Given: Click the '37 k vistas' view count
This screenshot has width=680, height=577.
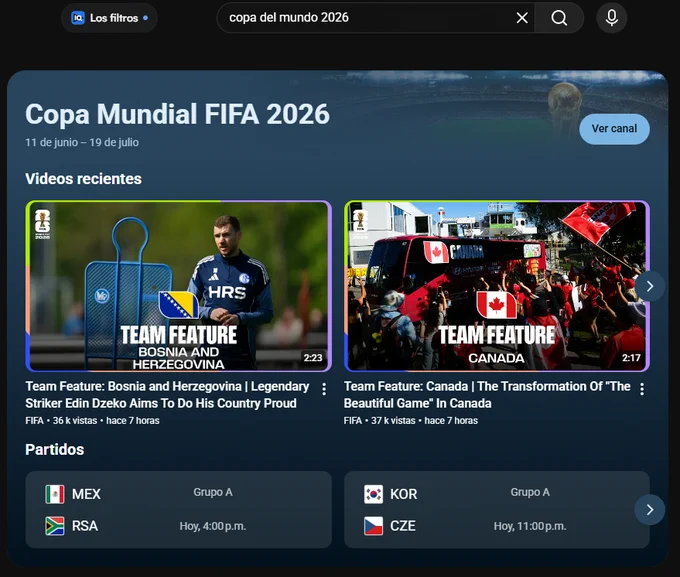Looking at the screenshot, I should tap(393, 420).
